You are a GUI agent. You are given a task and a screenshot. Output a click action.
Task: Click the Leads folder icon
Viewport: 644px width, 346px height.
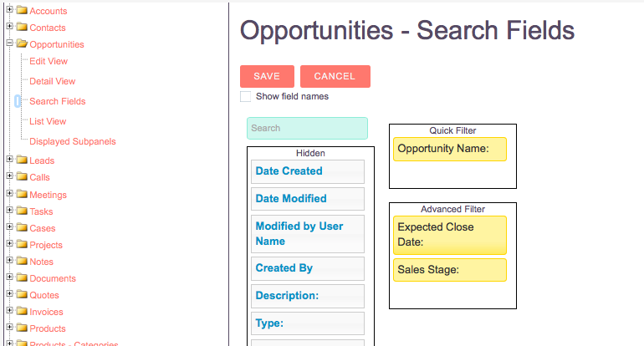(22, 160)
